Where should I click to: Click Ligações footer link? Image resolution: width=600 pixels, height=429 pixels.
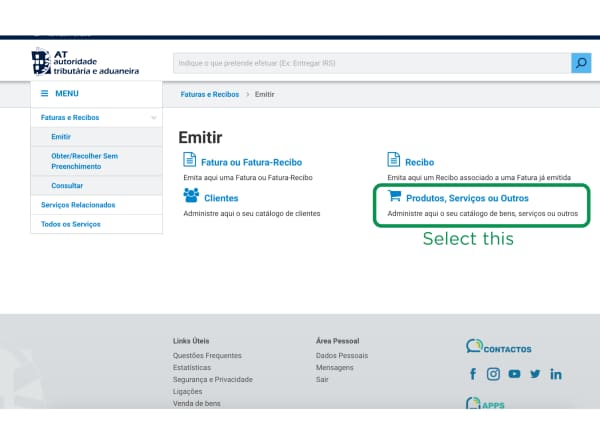pyautogui.click(x=188, y=391)
